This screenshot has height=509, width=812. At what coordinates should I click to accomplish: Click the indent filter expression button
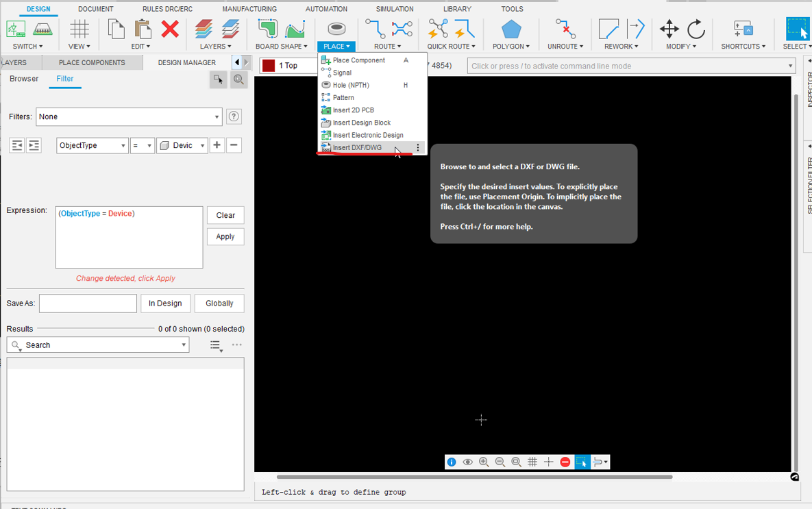pyautogui.click(x=34, y=145)
